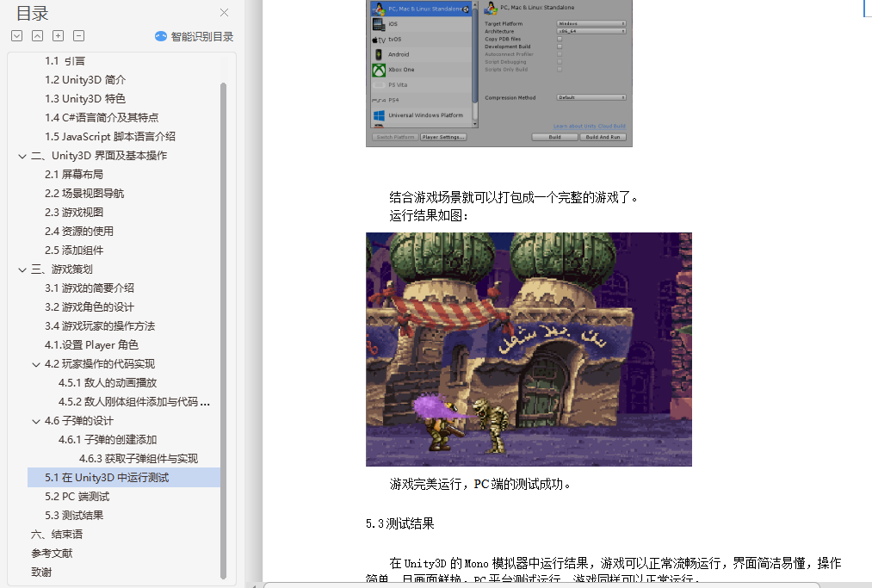The height and width of the screenshot is (588, 872).
Task: Open 六、结束语 heading
Action: 57,534
